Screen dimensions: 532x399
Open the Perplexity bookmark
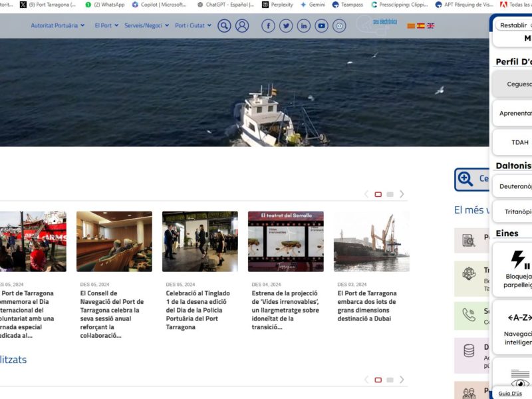[x=277, y=5]
